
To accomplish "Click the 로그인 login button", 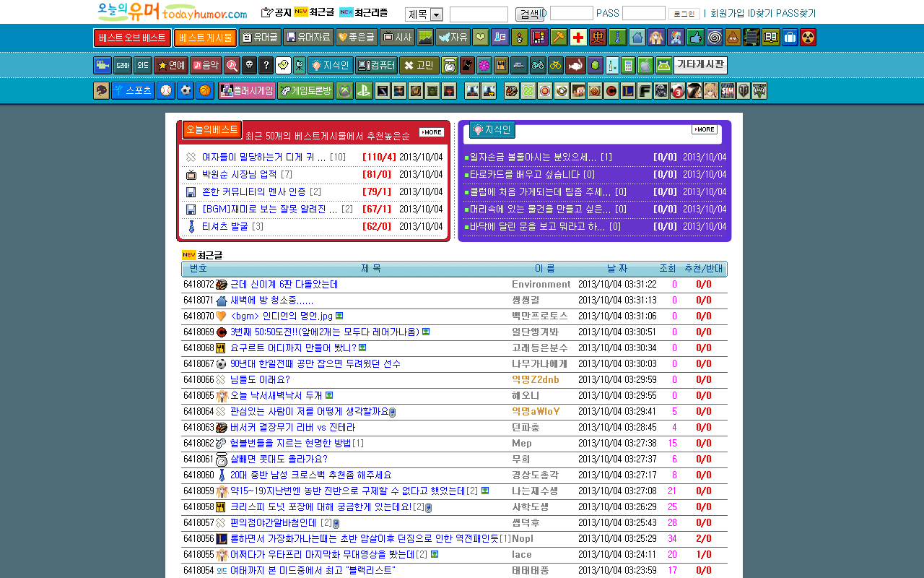I will [684, 14].
